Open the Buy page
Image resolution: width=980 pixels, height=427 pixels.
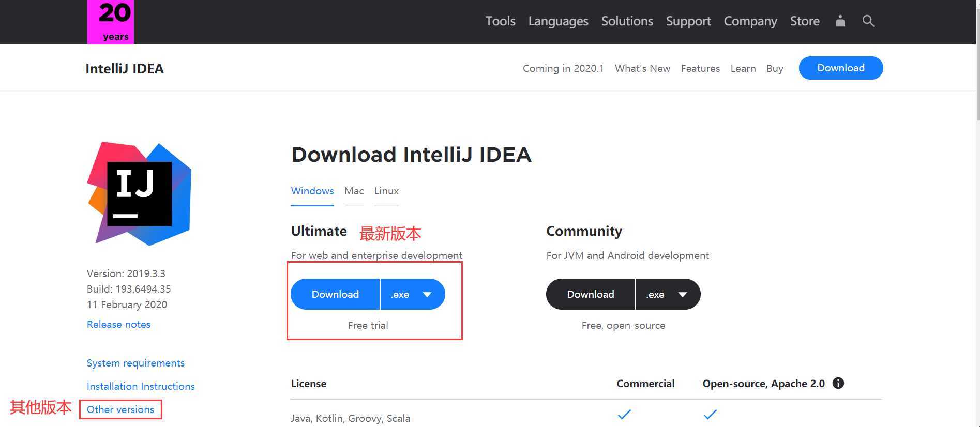click(775, 68)
